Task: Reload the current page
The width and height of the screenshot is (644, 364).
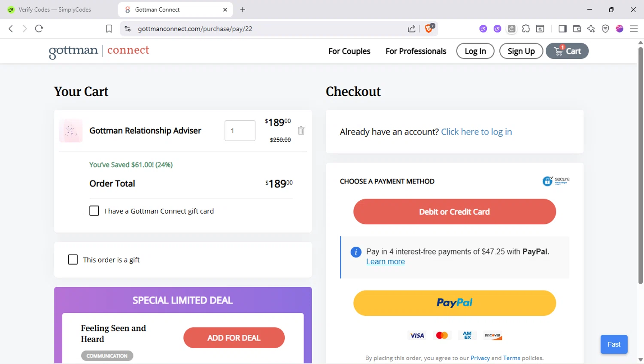Action: (x=39, y=29)
